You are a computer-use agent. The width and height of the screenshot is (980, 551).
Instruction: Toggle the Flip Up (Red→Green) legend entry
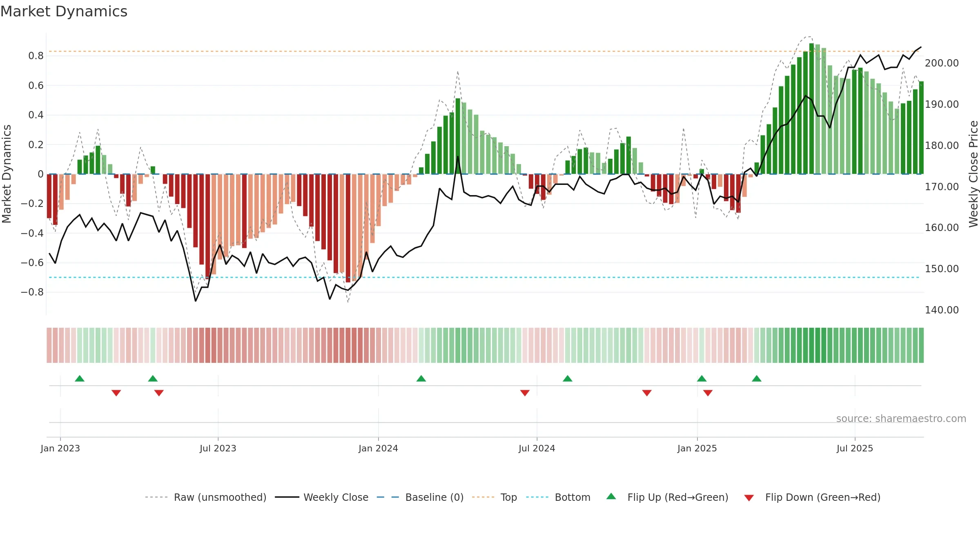[667, 497]
